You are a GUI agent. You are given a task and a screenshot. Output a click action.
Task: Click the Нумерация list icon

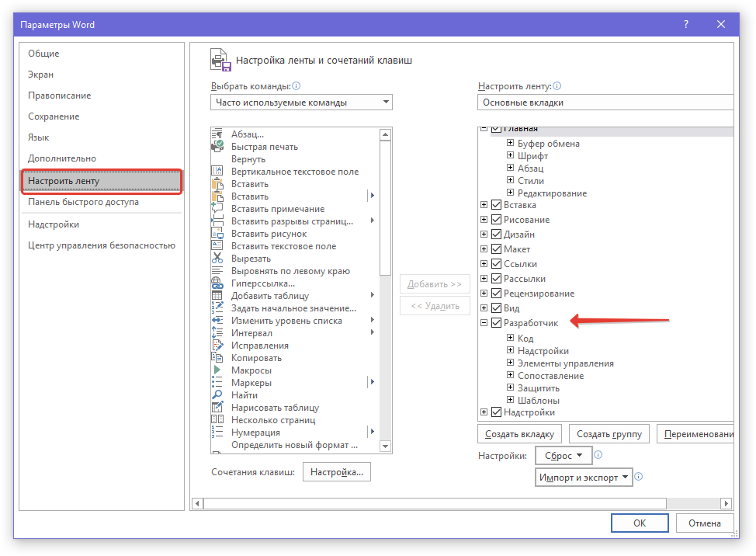217,433
